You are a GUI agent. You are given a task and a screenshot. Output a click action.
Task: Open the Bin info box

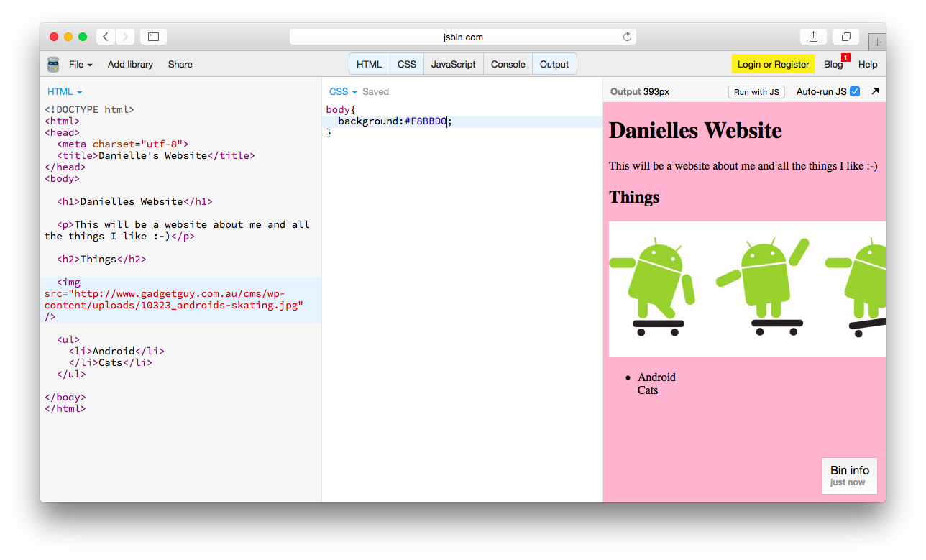[850, 476]
